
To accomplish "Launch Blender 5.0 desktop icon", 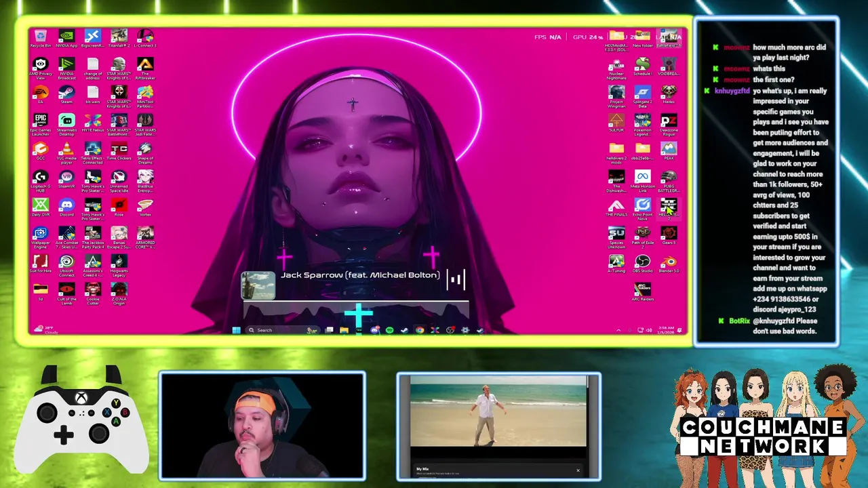I will click(669, 264).
